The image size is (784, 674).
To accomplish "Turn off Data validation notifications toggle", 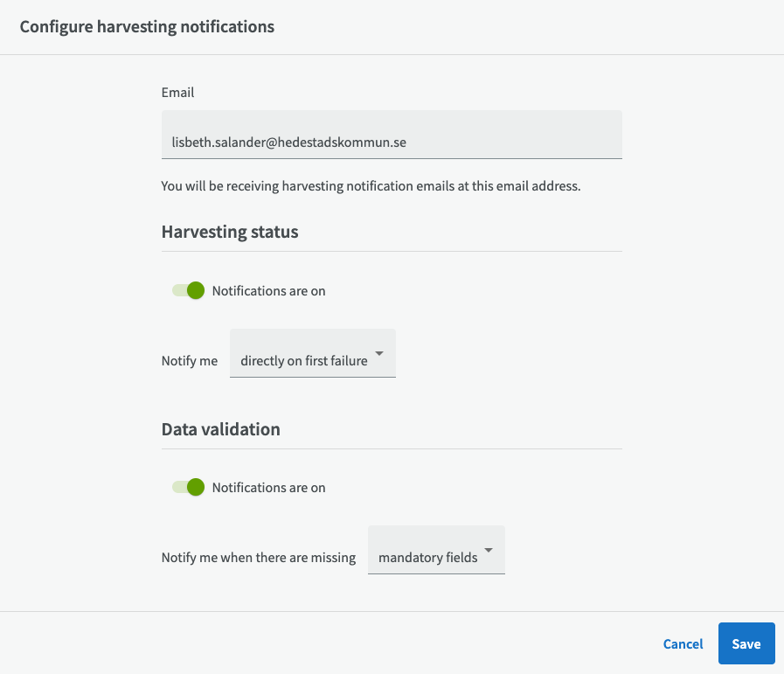I will pyautogui.click(x=189, y=487).
